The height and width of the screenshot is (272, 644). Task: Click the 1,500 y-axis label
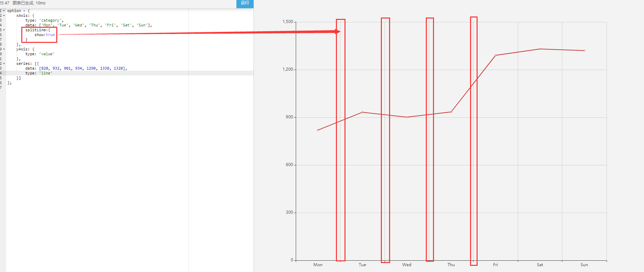(x=288, y=22)
